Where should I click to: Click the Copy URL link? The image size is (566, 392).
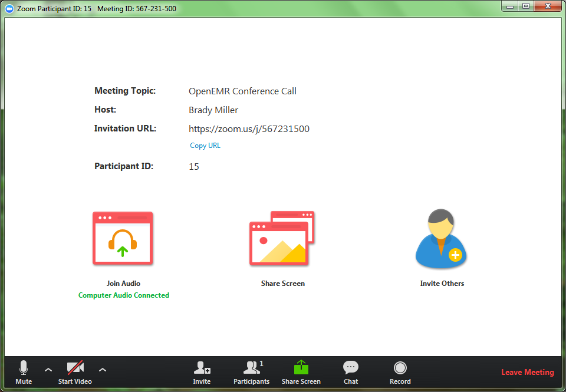click(x=205, y=146)
